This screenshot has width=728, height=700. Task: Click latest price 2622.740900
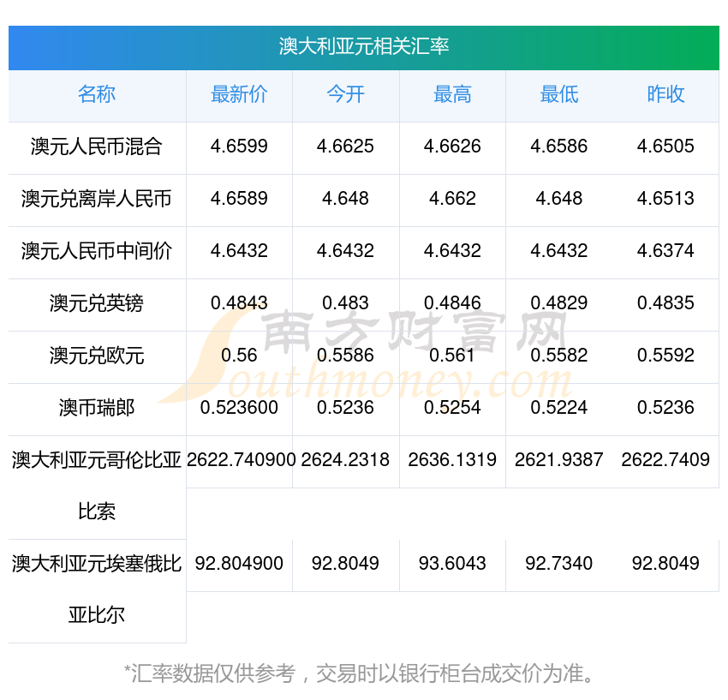click(x=241, y=460)
